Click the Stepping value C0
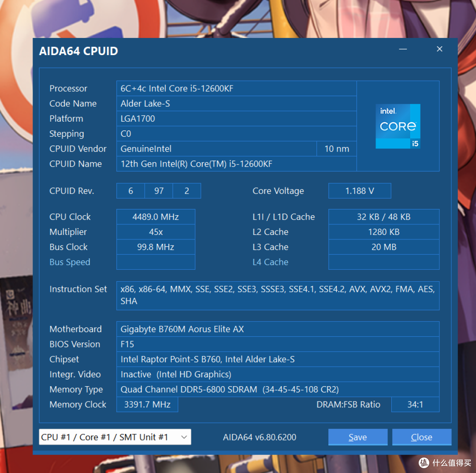Viewport: 476px width, 473px height. coord(237,134)
